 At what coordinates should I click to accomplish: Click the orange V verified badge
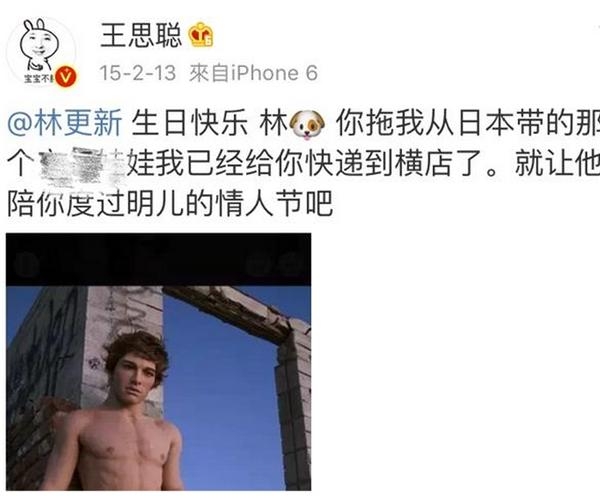pos(66,76)
